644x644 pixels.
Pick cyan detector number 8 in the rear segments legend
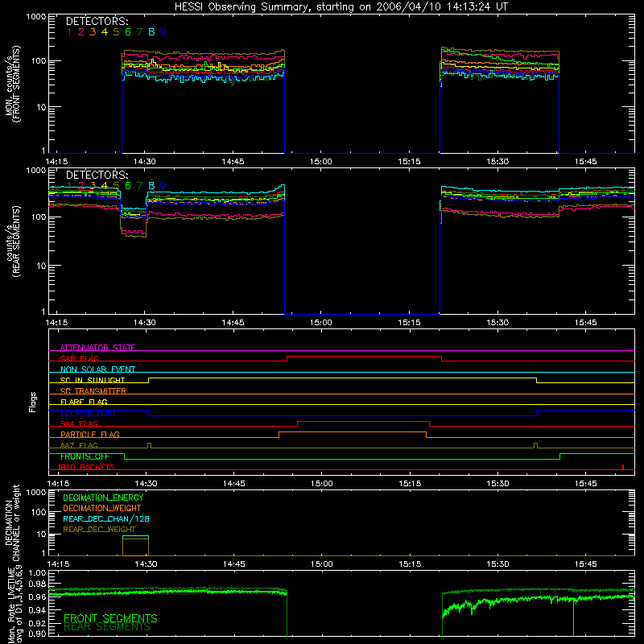151,186
